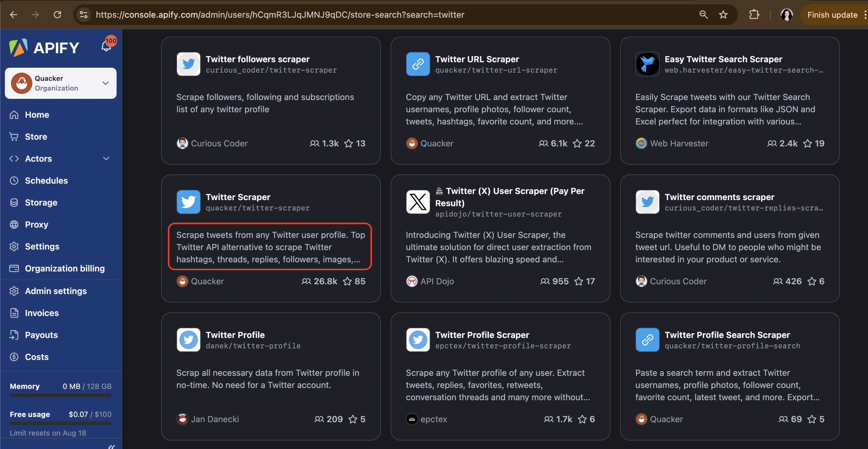Image resolution: width=868 pixels, height=449 pixels.
Task: Open Organization billing in sidebar
Action: (64, 268)
